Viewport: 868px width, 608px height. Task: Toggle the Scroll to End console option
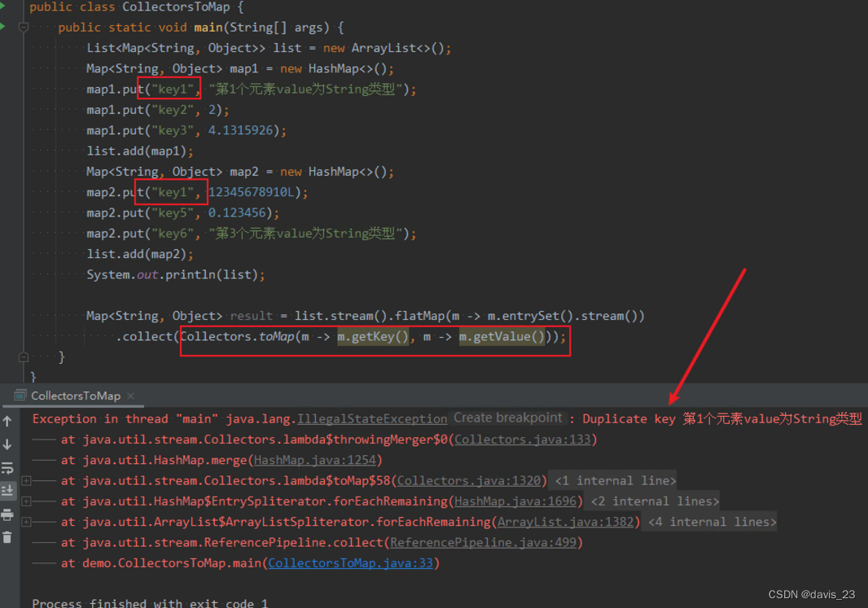tap(7, 491)
